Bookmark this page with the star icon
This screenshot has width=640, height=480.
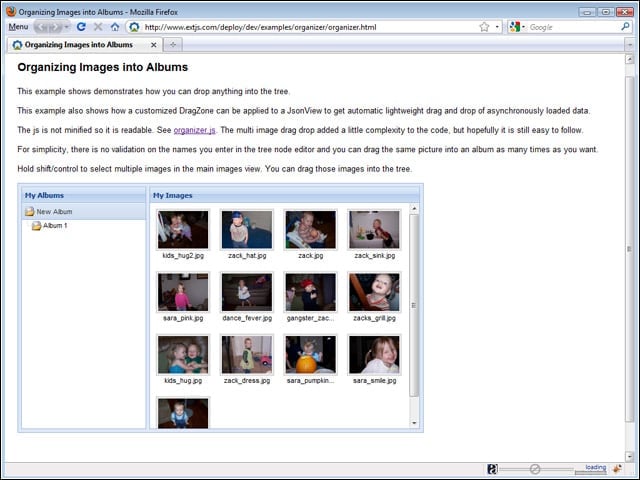(484, 27)
